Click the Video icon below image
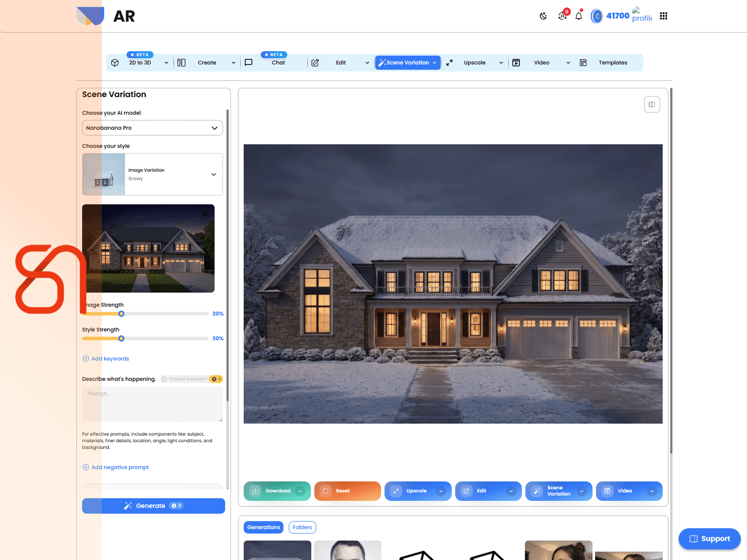Image resolution: width=747 pixels, height=560 pixels. click(x=607, y=491)
